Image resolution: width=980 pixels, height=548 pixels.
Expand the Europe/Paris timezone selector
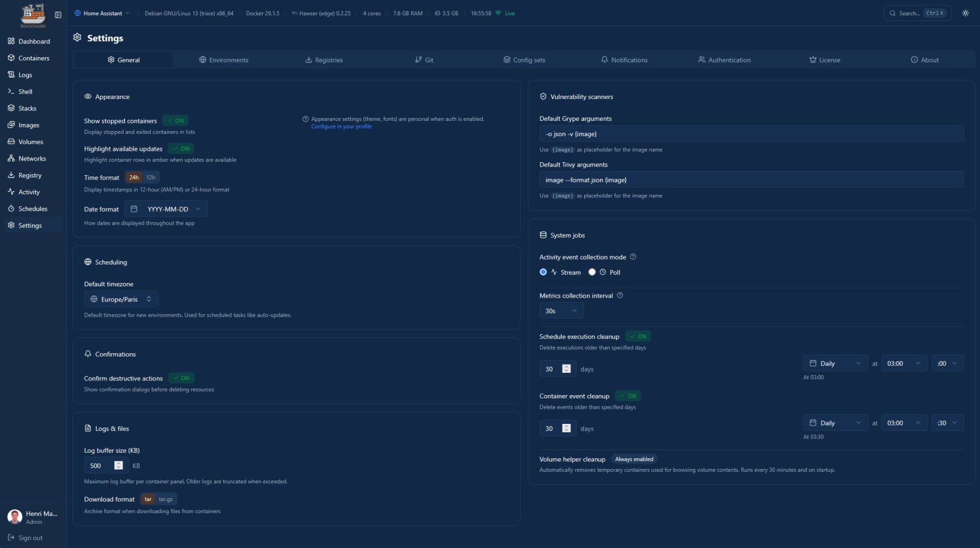(121, 299)
